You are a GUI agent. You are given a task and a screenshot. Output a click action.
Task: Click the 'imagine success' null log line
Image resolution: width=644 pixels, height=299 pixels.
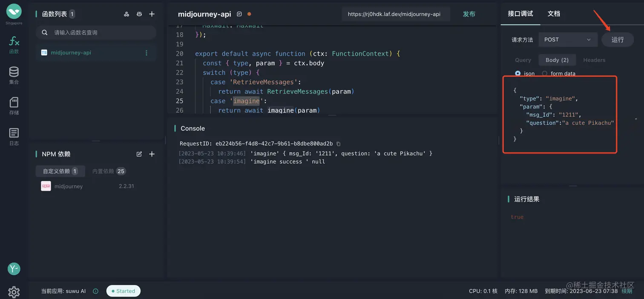[252, 162]
